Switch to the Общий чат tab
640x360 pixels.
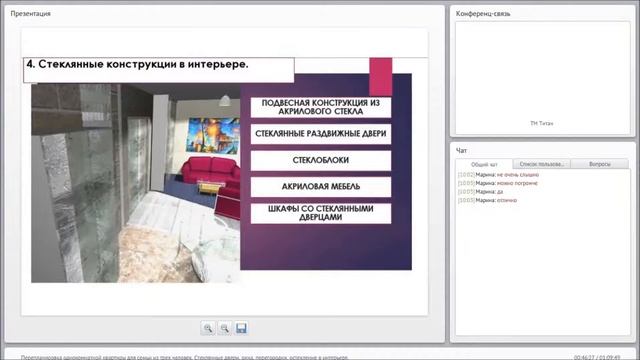pyautogui.click(x=484, y=164)
